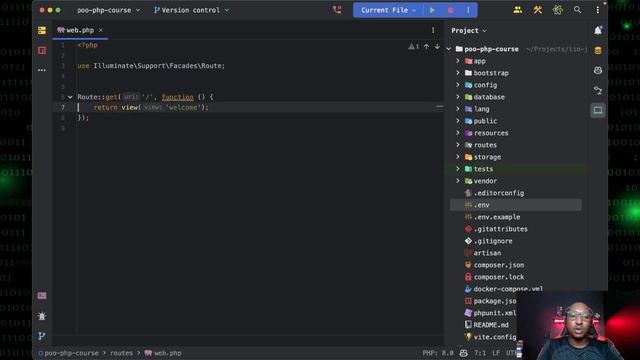Select the storage folder row
This screenshot has height=360, width=640.
(516, 157)
